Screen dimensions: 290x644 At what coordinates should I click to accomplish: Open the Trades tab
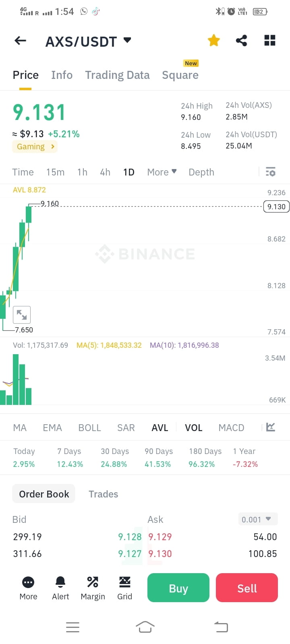103,494
